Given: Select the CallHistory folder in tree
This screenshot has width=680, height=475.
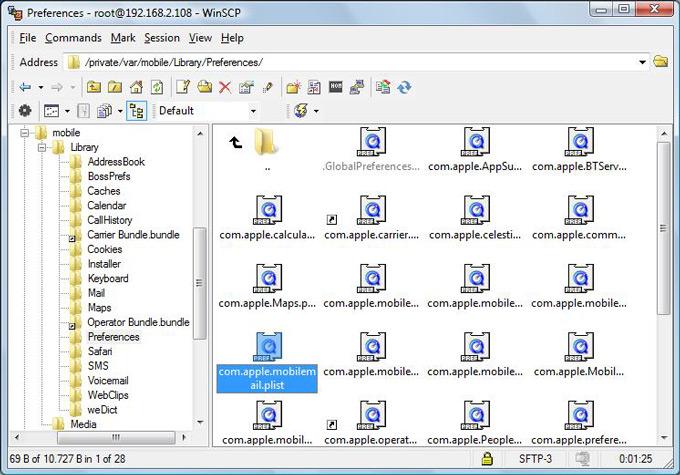Looking at the screenshot, I should [110, 220].
